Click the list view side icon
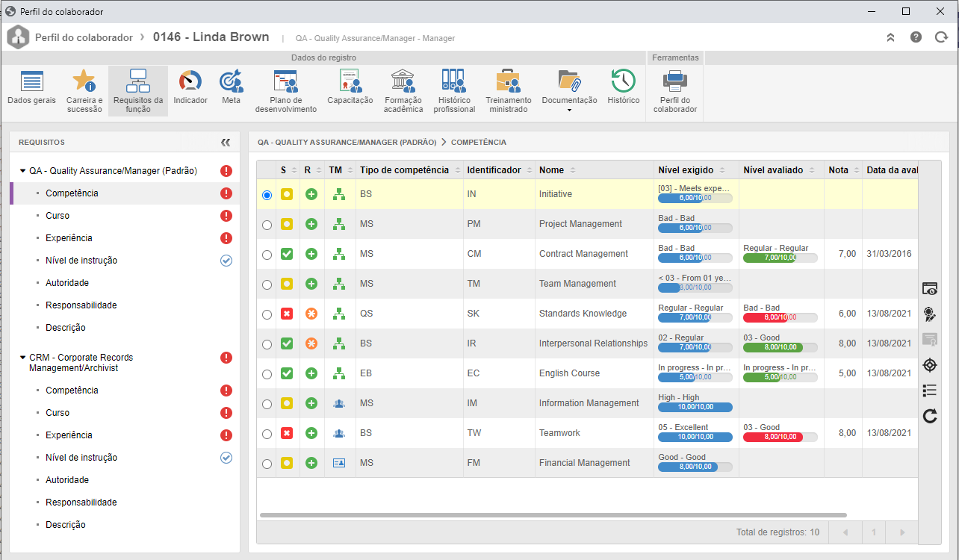The width and height of the screenshot is (959, 560). [x=930, y=391]
